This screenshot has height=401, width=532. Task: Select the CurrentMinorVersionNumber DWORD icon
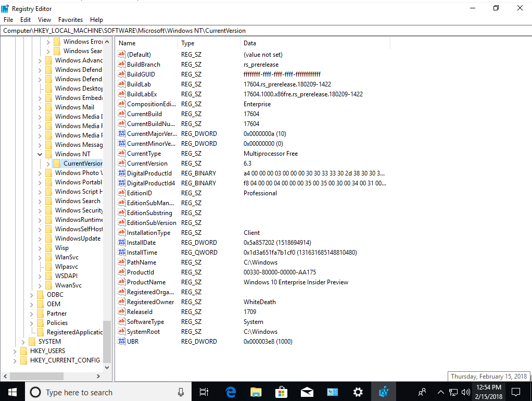(121, 143)
